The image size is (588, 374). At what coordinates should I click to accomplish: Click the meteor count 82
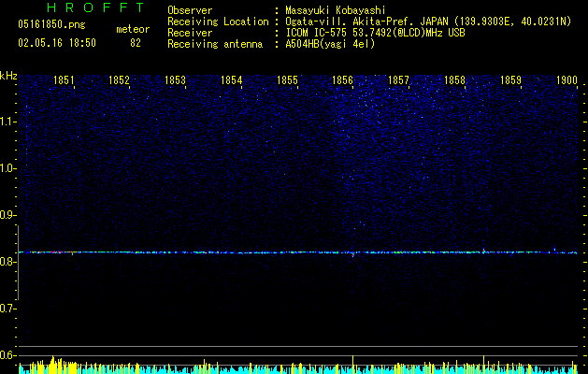(x=136, y=43)
